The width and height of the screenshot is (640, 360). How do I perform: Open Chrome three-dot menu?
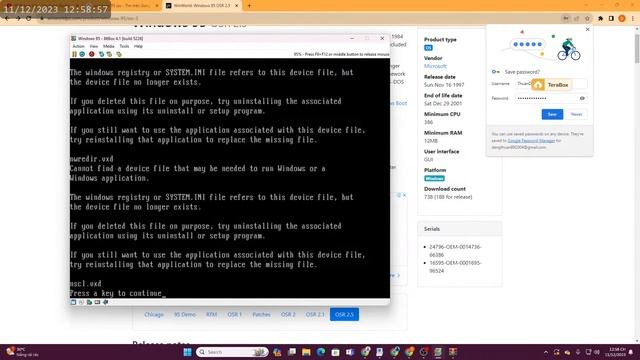[x=633, y=18]
